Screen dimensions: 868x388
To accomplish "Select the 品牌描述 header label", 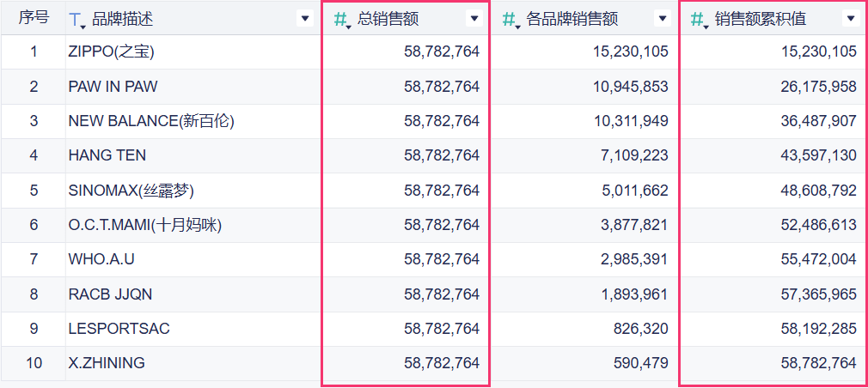I will 122,20.
